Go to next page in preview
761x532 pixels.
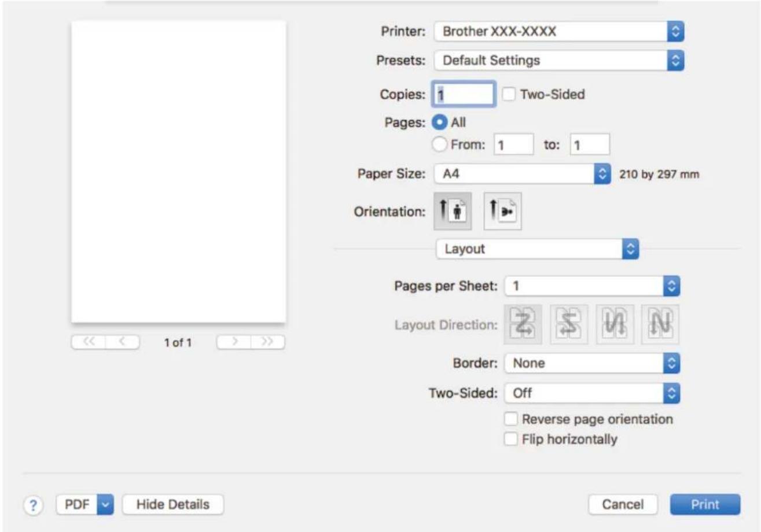(x=234, y=342)
